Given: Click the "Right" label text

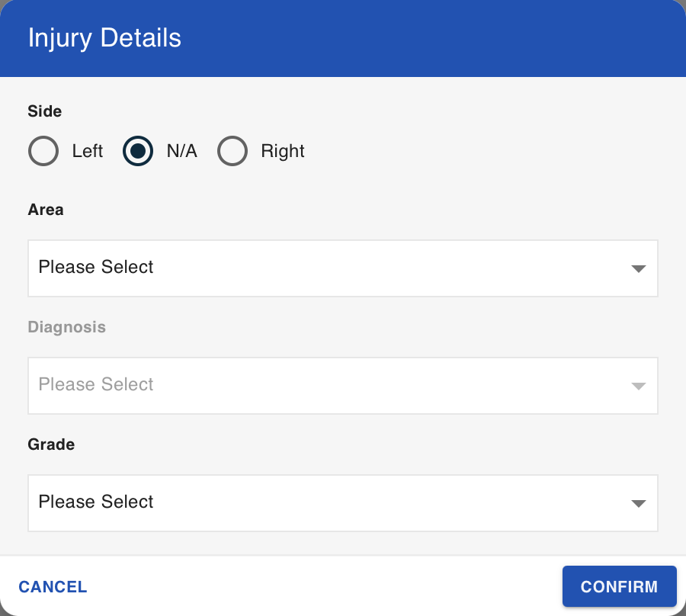Looking at the screenshot, I should [x=283, y=151].
